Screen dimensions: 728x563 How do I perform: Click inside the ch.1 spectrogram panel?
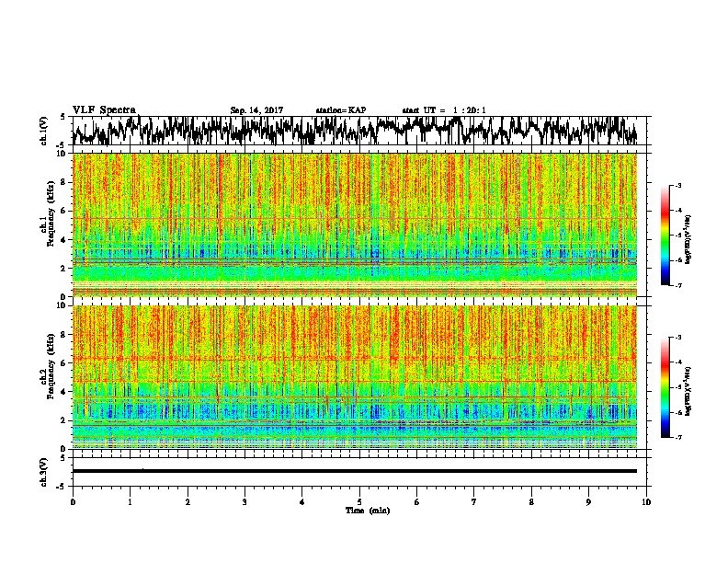(355, 224)
